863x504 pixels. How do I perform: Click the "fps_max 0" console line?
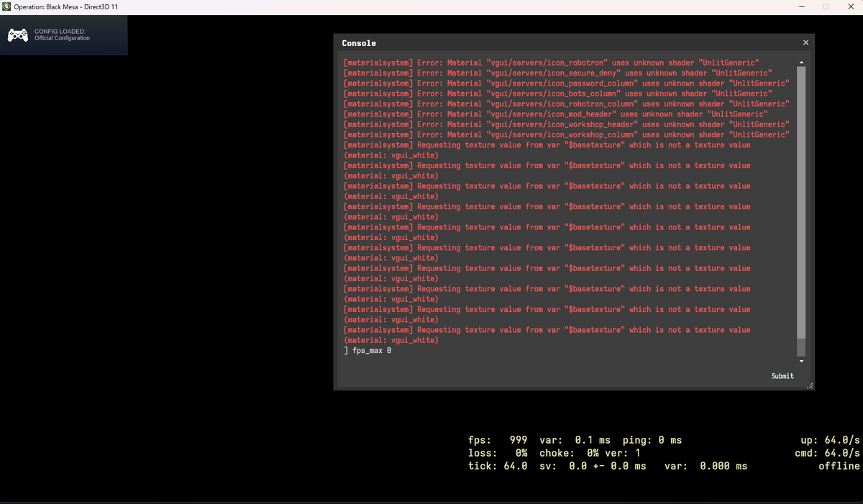click(x=368, y=351)
